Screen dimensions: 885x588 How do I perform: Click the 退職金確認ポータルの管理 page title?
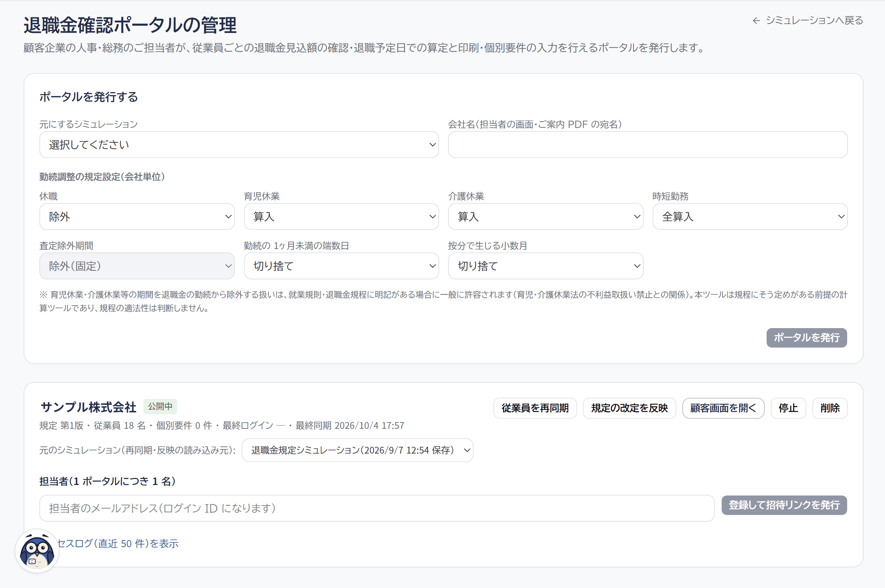coord(130,25)
